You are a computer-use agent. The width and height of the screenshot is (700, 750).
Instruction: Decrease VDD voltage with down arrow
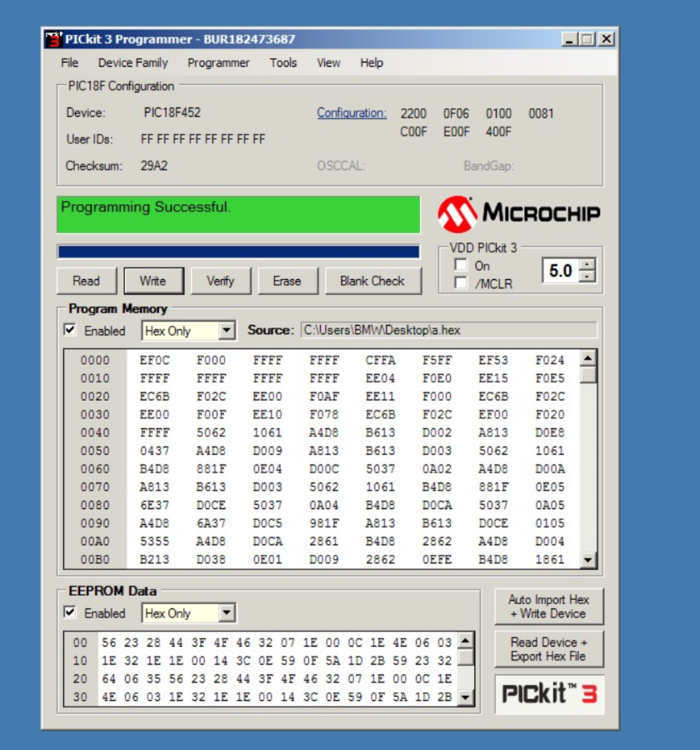(x=588, y=277)
